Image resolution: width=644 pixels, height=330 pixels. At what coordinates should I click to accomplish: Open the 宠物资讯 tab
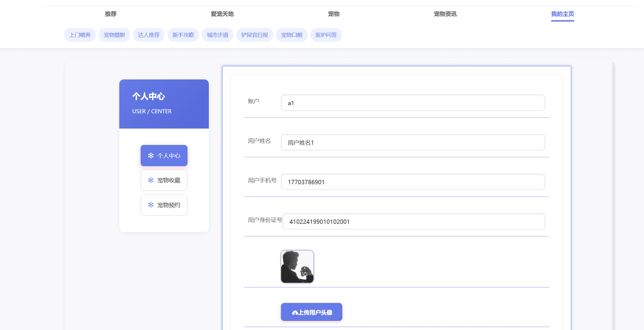pos(445,14)
